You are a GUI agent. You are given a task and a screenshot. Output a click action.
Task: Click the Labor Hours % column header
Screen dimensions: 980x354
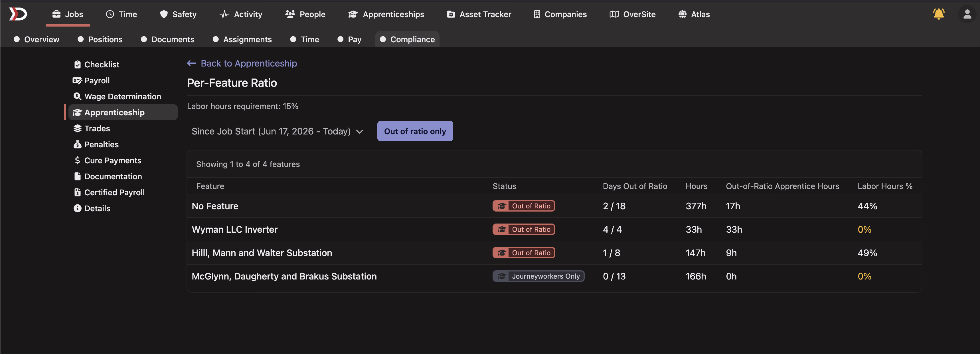(885, 186)
